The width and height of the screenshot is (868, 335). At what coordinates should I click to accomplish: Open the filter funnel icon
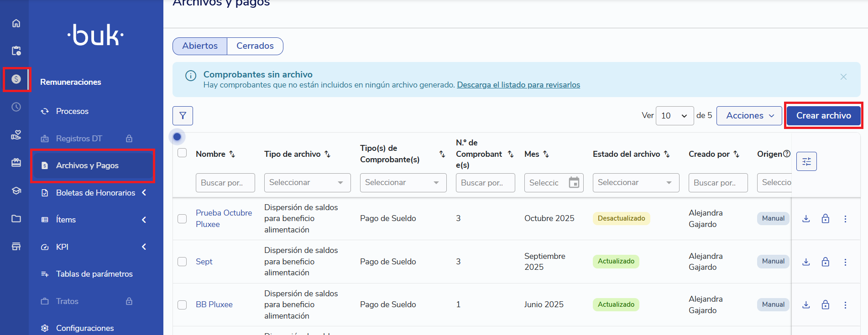click(x=183, y=116)
